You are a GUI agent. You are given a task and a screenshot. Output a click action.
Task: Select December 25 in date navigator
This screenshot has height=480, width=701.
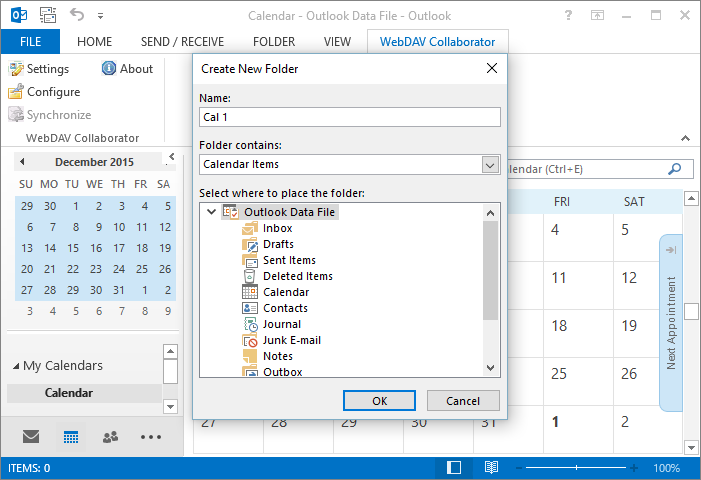tap(142, 269)
